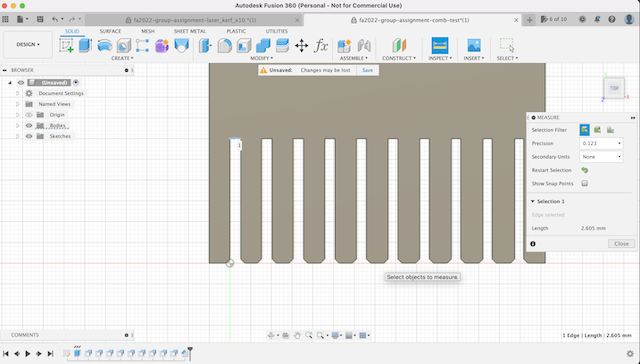Open the Help question mark icon

[612, 19]
